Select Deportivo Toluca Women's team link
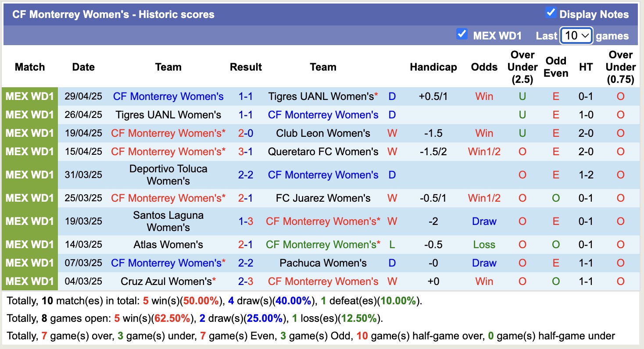 pos(168,174)
